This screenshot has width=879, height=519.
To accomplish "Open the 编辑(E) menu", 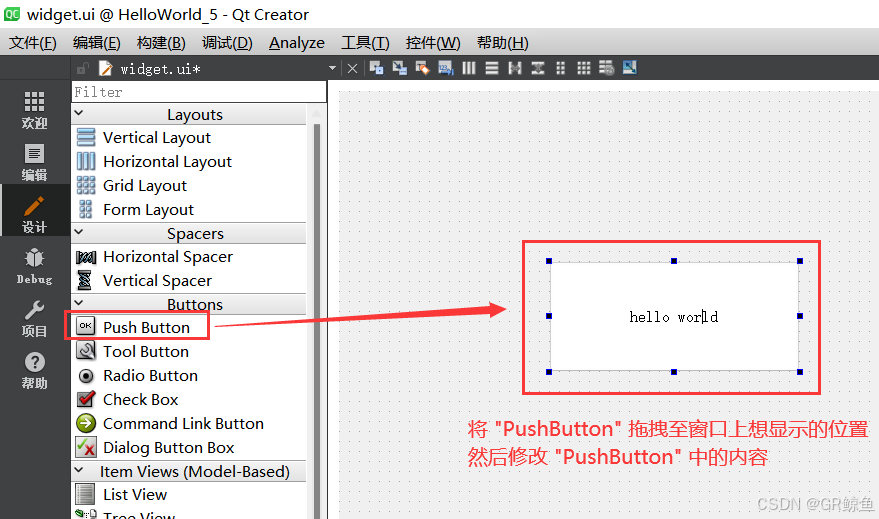I will [x=96, y=43].
